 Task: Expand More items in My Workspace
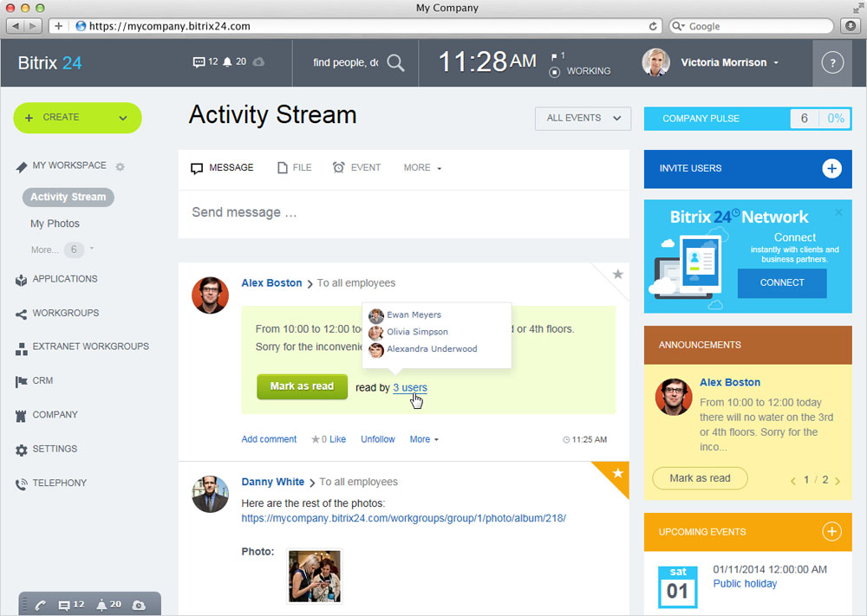coord(62,250)
